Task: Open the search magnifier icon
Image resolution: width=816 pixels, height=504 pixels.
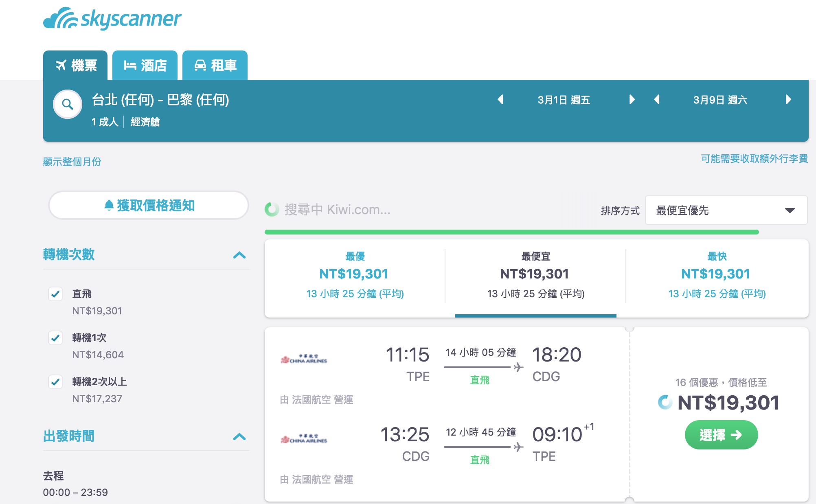Action: [x=68, y=104]
